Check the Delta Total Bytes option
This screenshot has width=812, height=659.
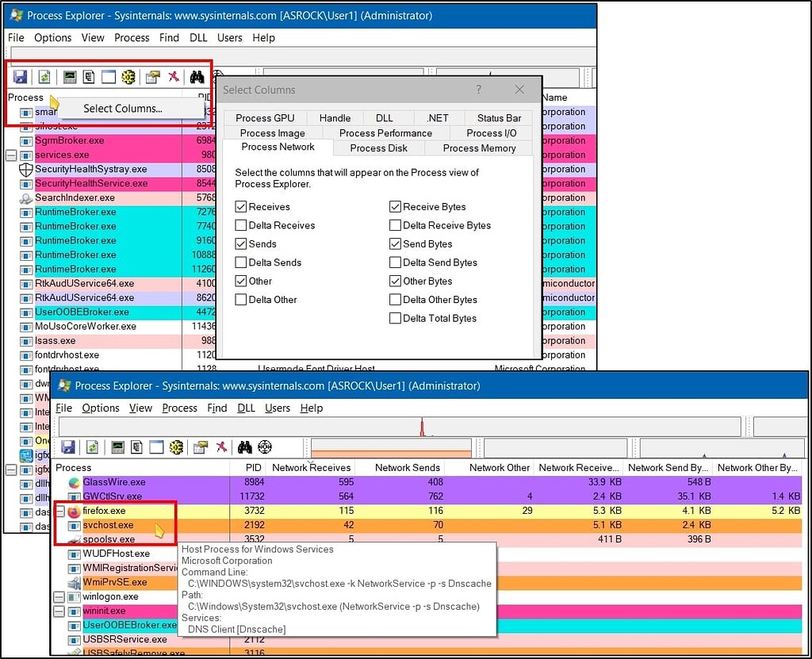click(395, 318)
